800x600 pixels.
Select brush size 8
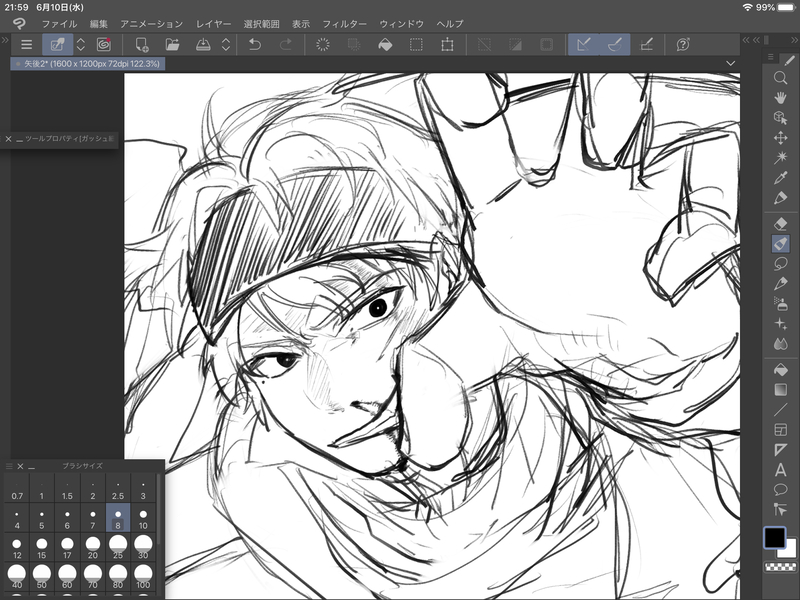(x=118, y=518)
